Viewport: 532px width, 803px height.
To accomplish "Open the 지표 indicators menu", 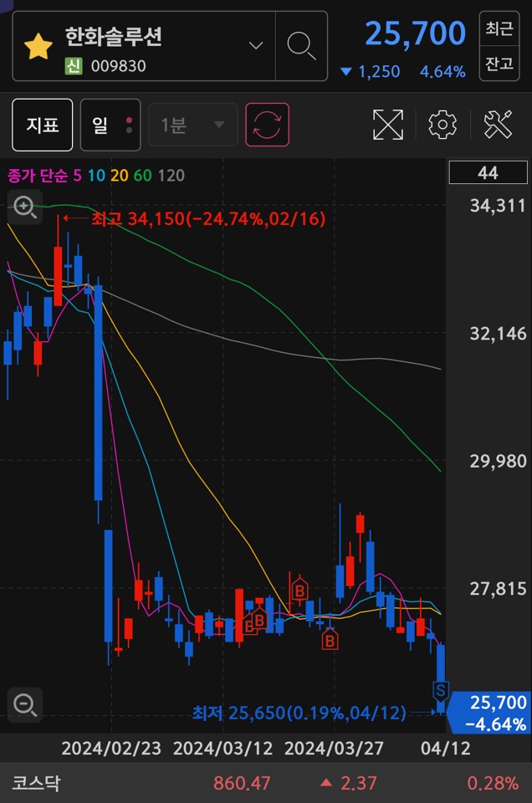I will (43, 125).
